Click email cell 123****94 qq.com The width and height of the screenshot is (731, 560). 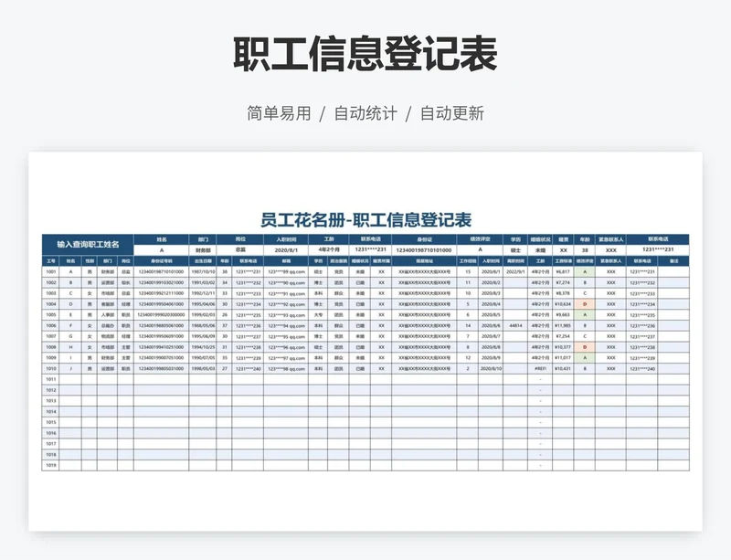[286, 325]
